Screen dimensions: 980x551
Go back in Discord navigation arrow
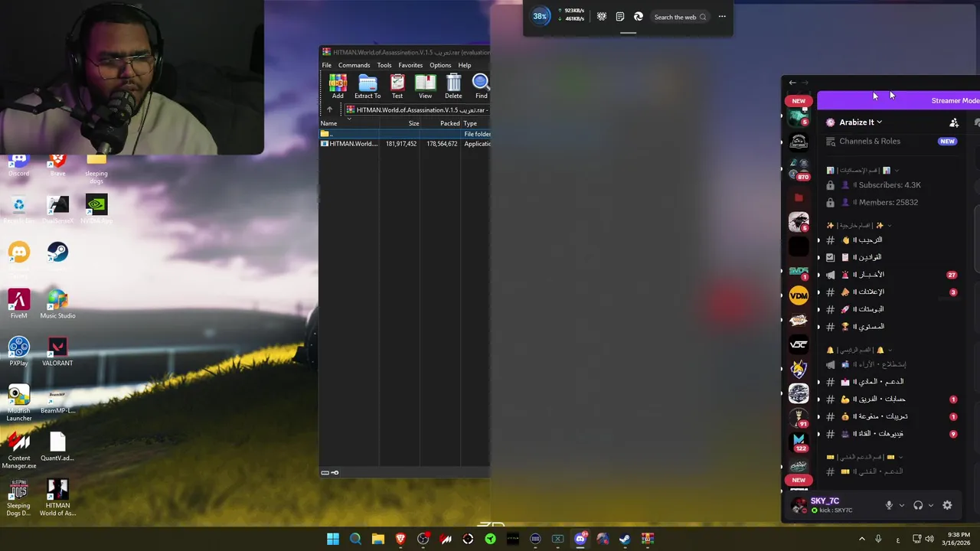[x=792, y=83]
